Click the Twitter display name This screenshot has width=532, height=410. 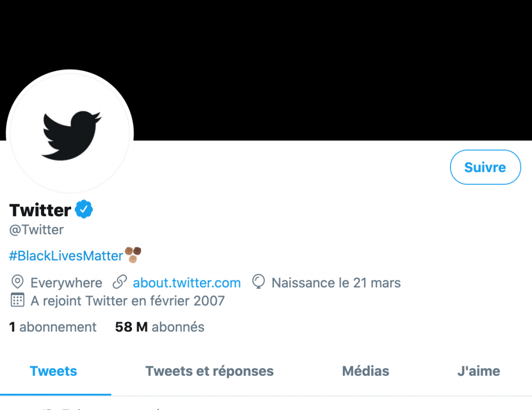click(x=40, y=210)
